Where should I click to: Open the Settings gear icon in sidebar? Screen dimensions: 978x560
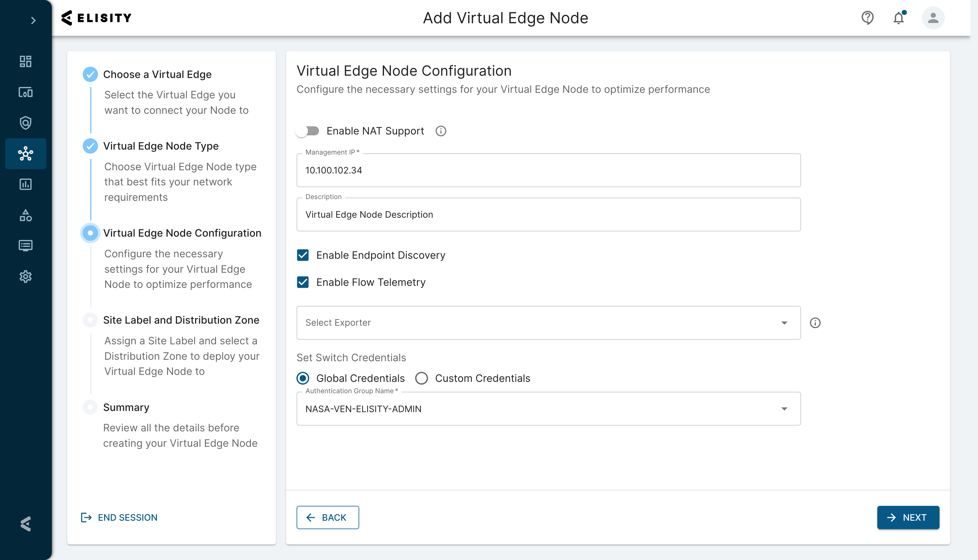[x=25, y=277]
